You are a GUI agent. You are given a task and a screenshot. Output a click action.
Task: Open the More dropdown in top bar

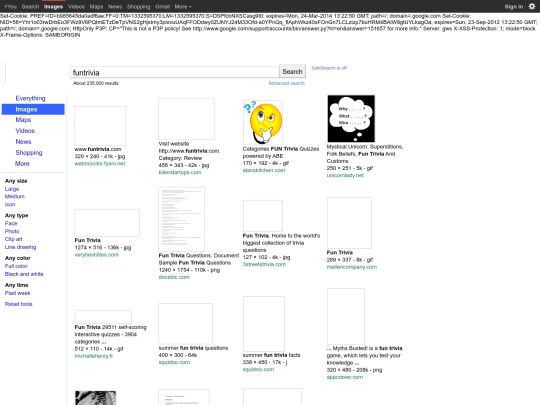[x=183, y=7]
